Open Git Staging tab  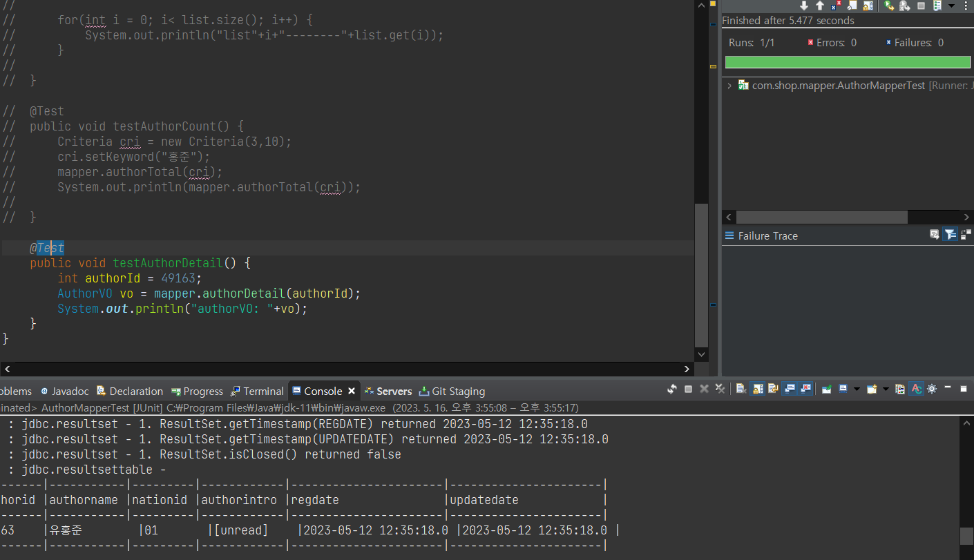point(452,391)
